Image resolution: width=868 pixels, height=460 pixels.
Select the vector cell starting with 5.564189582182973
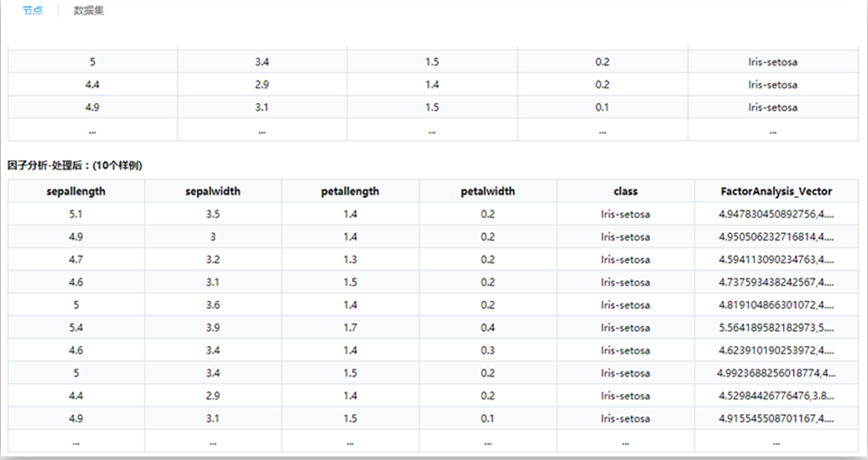pos(777,328)
